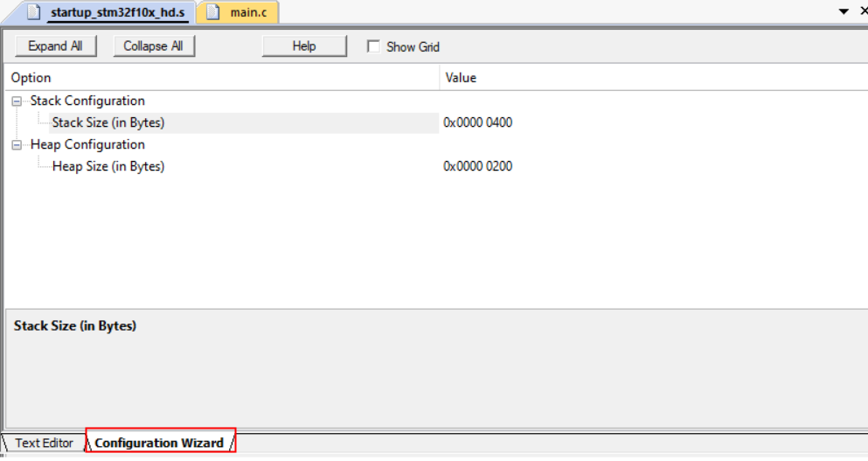The height and width of the screenshot is (461, 868).
Task: Open the document tab list dropdown arrow
Action: tap(844, 11)
